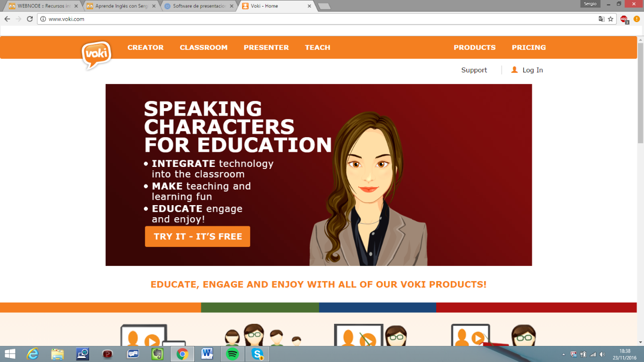Click the Google Translate icon in address bar
Viewport: 644px width, 362px height.
click(x=601, y=19)
